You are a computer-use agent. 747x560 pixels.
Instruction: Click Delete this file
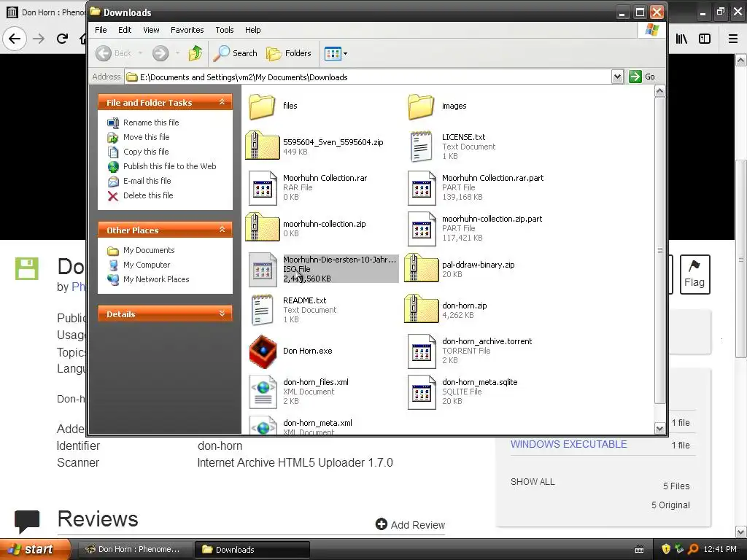click(148, 195)
